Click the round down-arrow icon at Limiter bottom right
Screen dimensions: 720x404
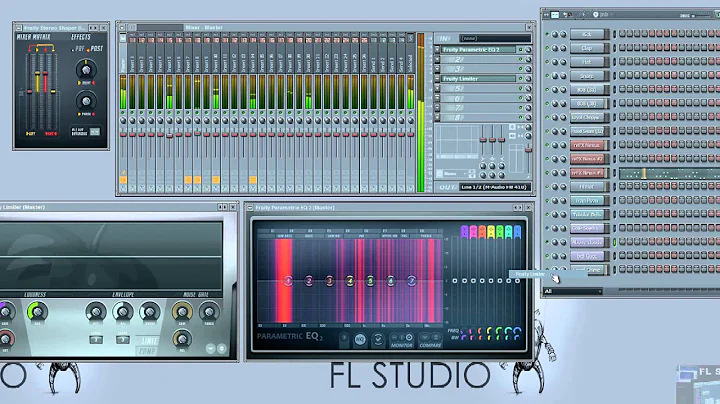[211, 348]
